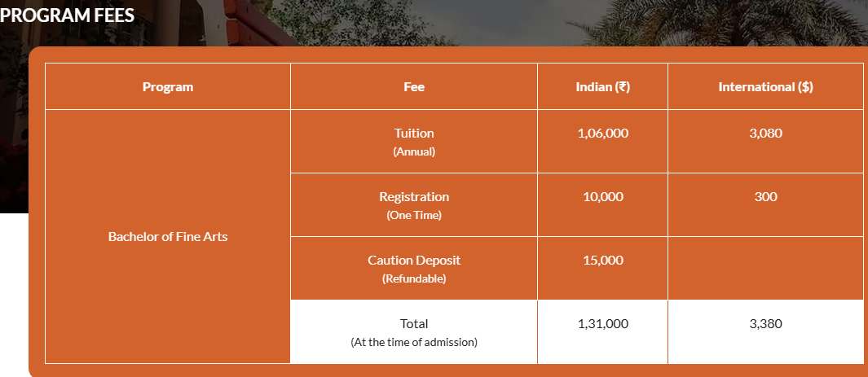Click the empty international caution deposit cell
Image resolution: width=868 pixels, height=377 pixels.
tap(765, 269)
